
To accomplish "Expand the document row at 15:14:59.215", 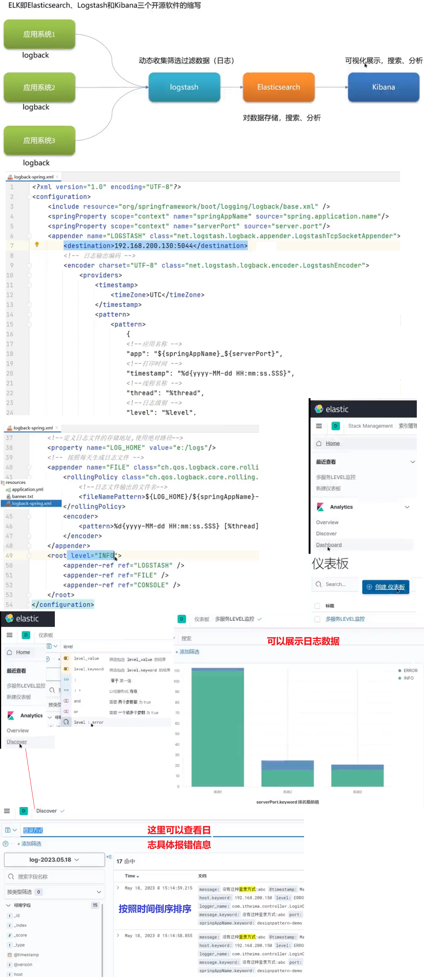I will pyautogui.click(x=118, y=888).
